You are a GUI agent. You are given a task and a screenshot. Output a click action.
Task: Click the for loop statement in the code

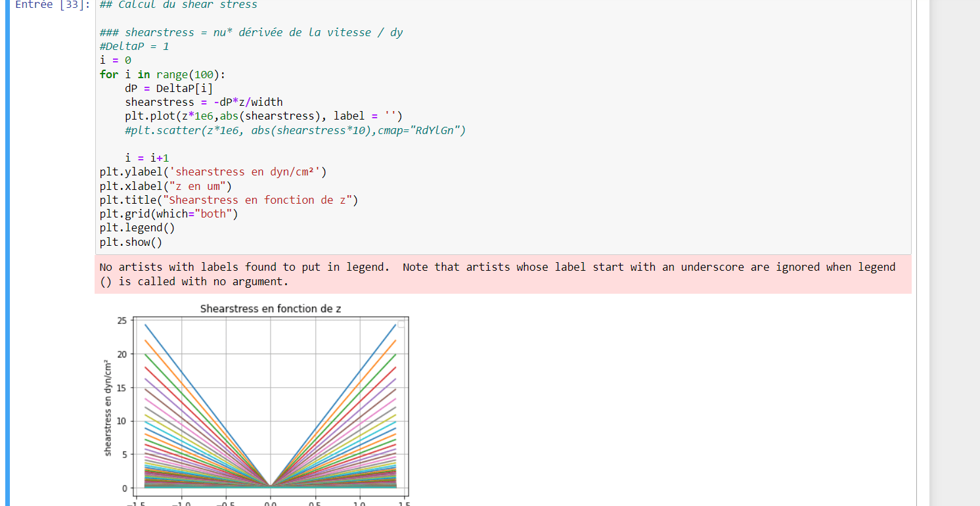(x=162, y=74)
